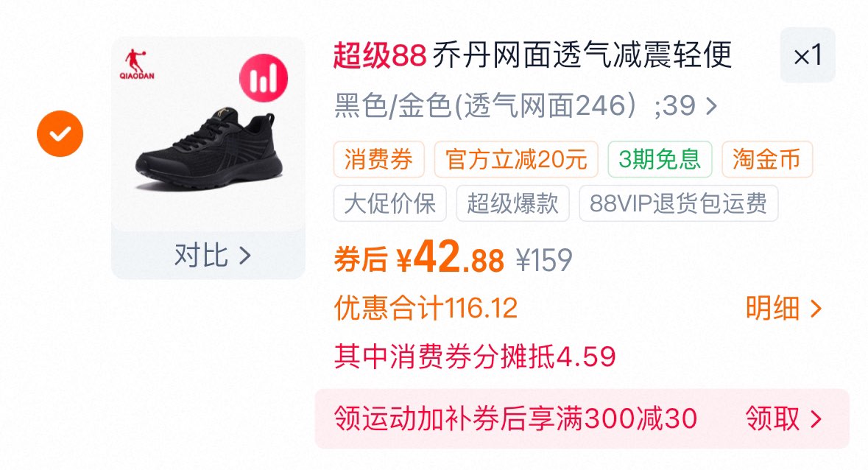Screen dimensions: 868x470
Task: Change the ×1 quantity selector
Action: click(808, 55)
